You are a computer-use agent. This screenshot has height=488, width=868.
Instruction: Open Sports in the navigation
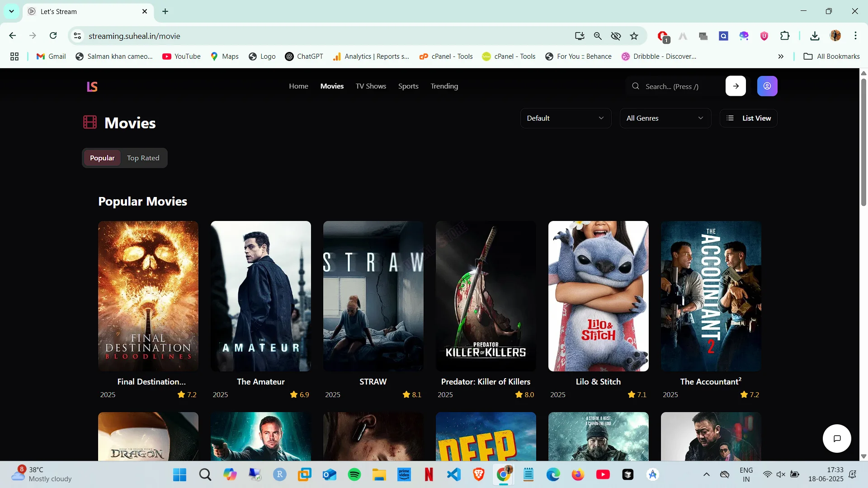[x=408, y=86]
